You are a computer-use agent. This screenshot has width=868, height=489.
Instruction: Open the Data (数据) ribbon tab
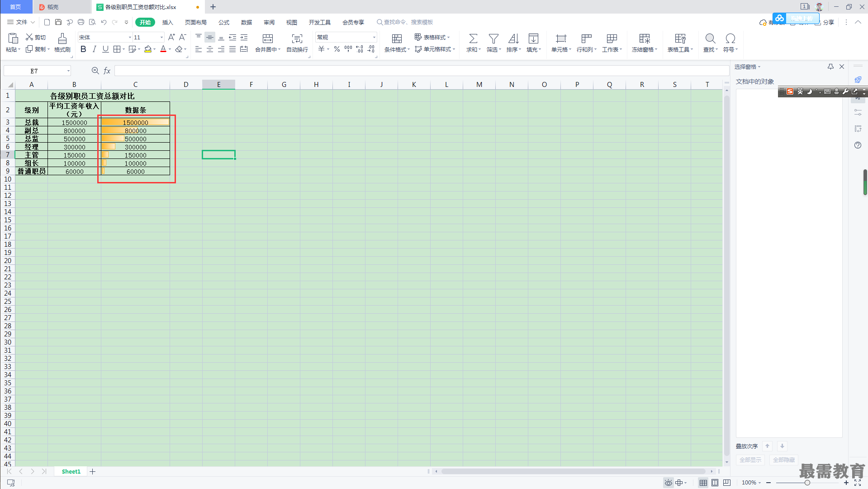point(247,22)
